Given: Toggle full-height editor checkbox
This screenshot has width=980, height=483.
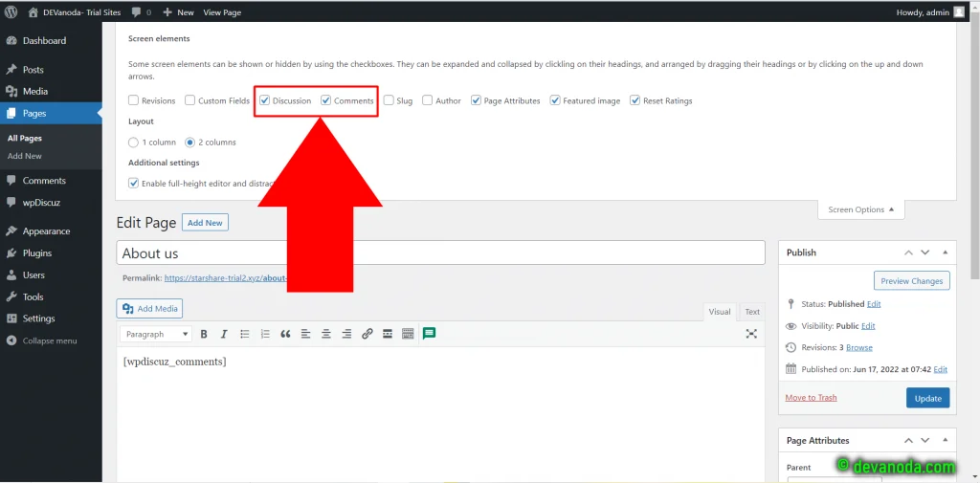Looking at the screenshot, I should click(133, 183).
